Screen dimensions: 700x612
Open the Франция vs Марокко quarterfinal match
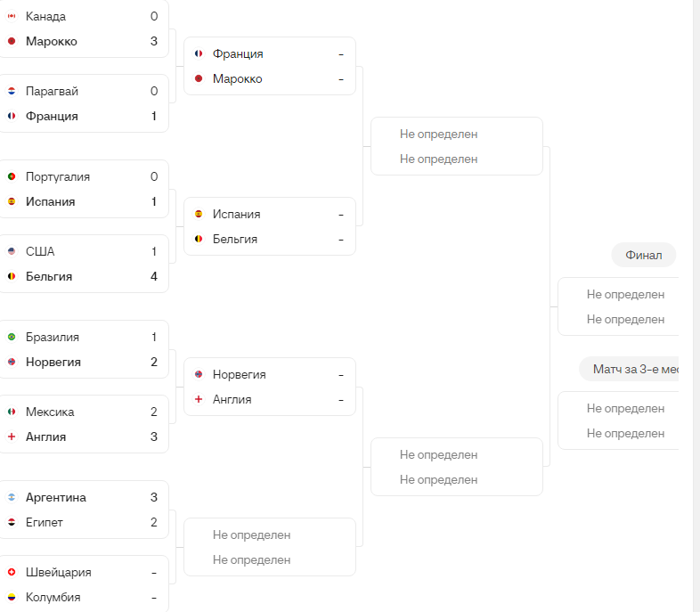point(270,66)
